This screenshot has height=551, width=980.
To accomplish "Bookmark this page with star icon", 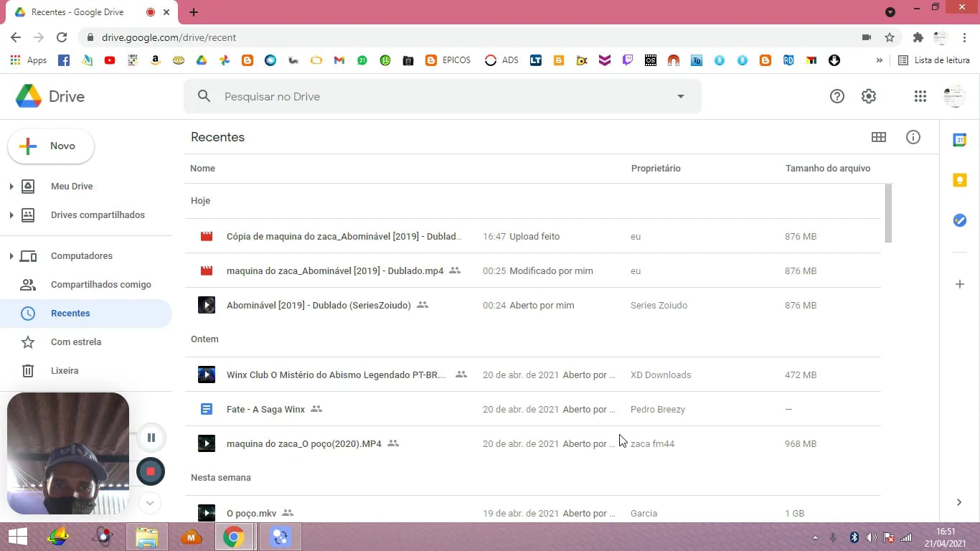I will pos(890,37).
